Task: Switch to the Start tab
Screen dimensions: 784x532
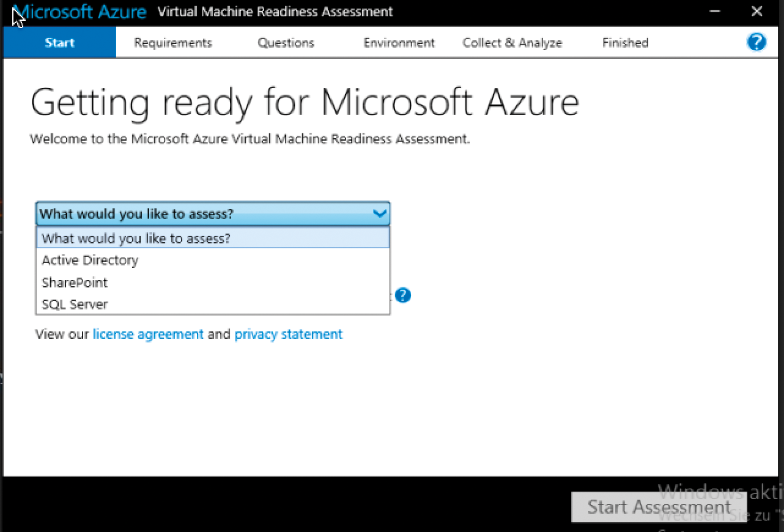Action: pyautogui.click(x=59, y=43)
